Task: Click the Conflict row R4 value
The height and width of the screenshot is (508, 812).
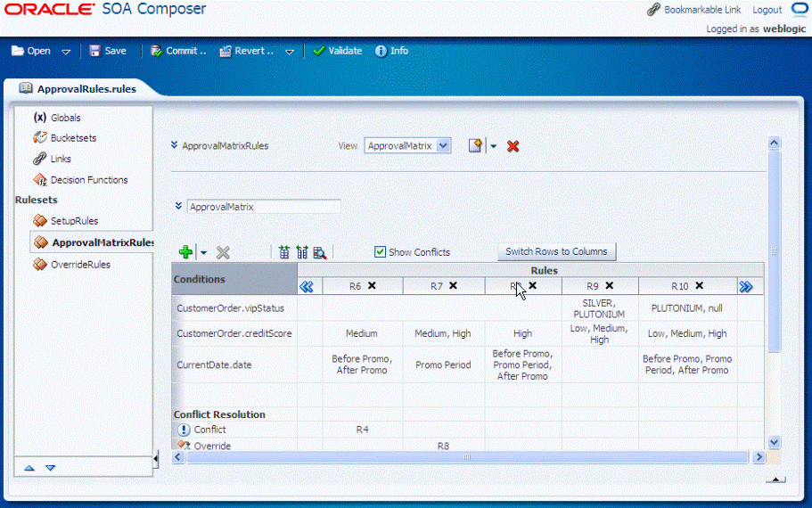Action: tap(362, 430)
